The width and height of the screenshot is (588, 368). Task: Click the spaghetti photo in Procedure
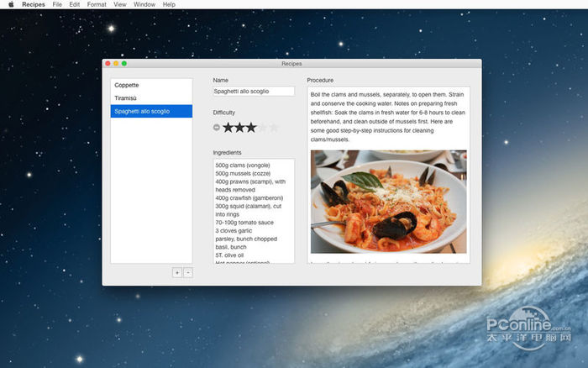point(388,202)
